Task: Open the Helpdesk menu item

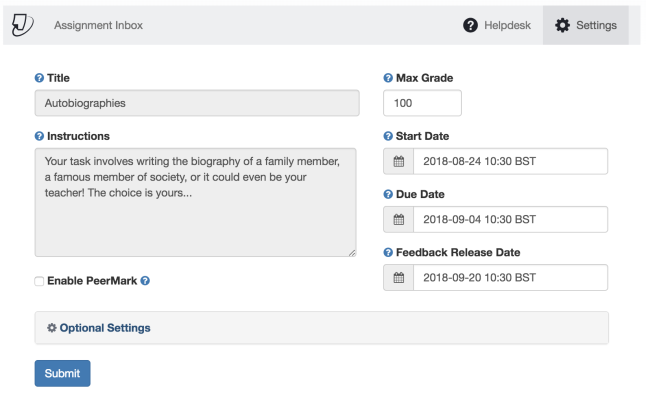Action: point(497,25)
